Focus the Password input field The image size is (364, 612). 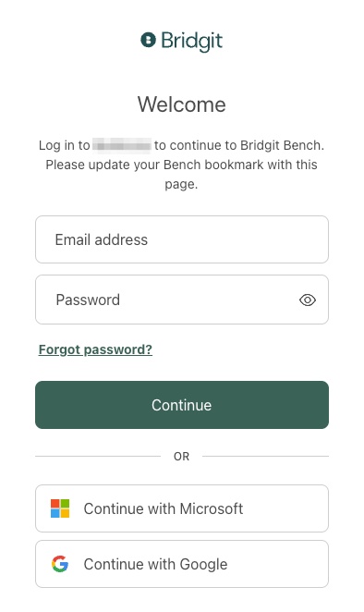coord(182,300)
